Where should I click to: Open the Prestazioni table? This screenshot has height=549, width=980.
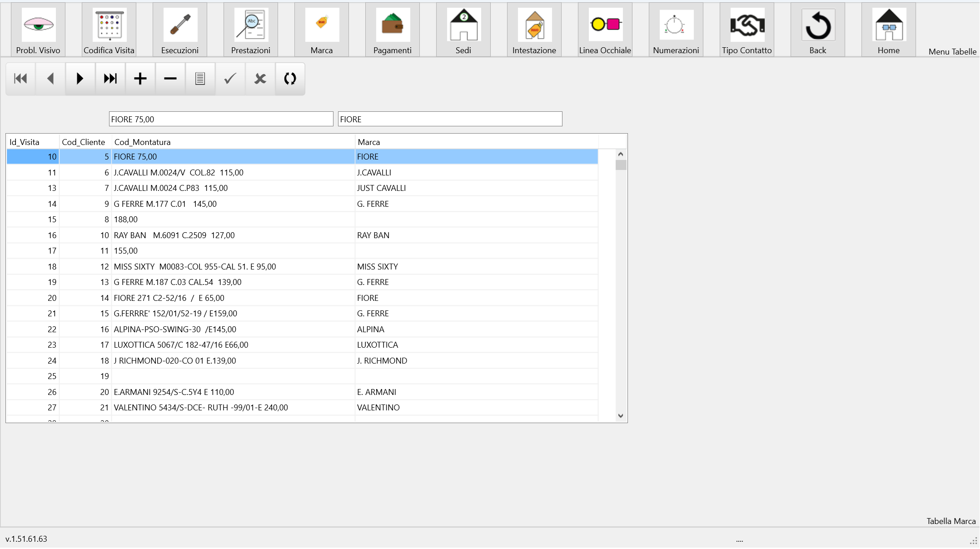[251, 30]
